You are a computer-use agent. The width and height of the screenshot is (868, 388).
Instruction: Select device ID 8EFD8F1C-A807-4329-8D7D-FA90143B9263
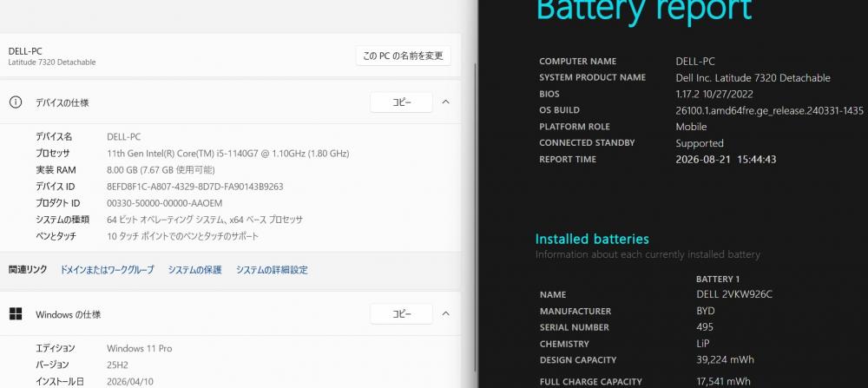(194, 187)
